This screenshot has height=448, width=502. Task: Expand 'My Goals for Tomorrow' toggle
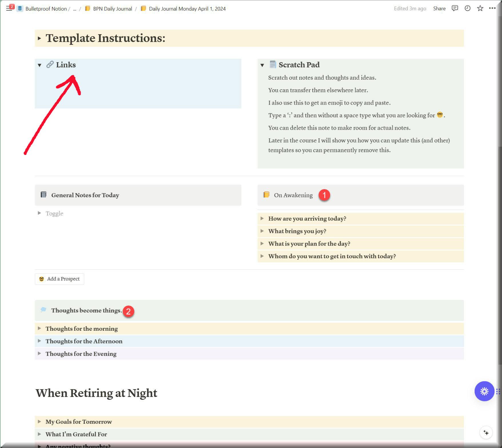[x=39, y=422]
